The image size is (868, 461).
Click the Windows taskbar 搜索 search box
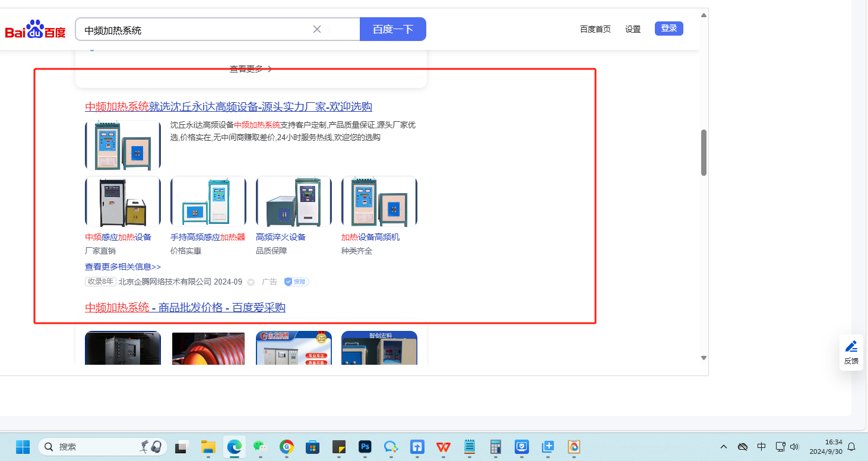(x=103, y=447)
